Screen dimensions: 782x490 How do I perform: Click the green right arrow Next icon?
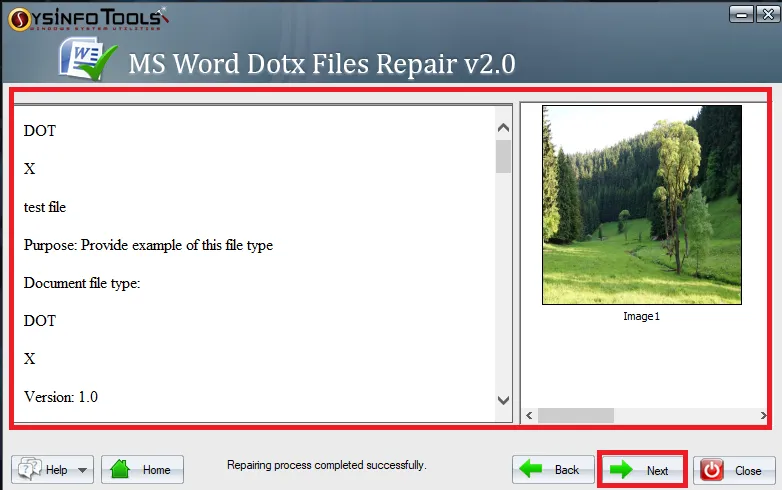[621, 469]
